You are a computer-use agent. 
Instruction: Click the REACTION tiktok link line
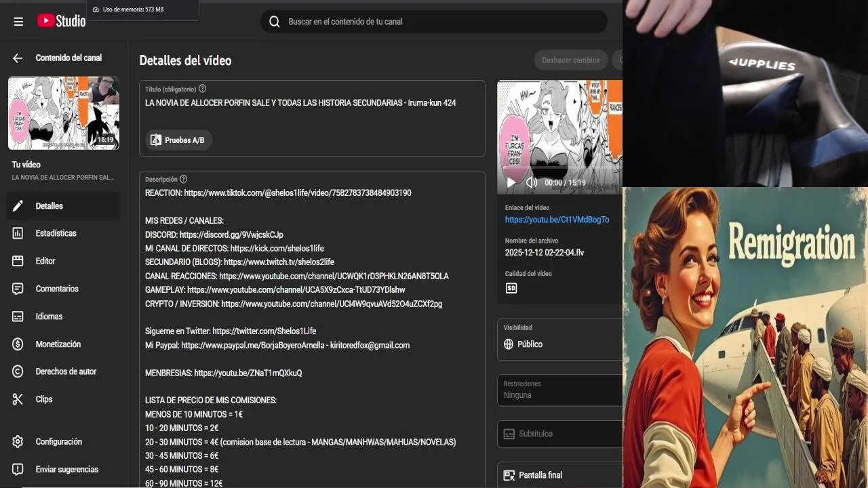[x=278, y=193]
